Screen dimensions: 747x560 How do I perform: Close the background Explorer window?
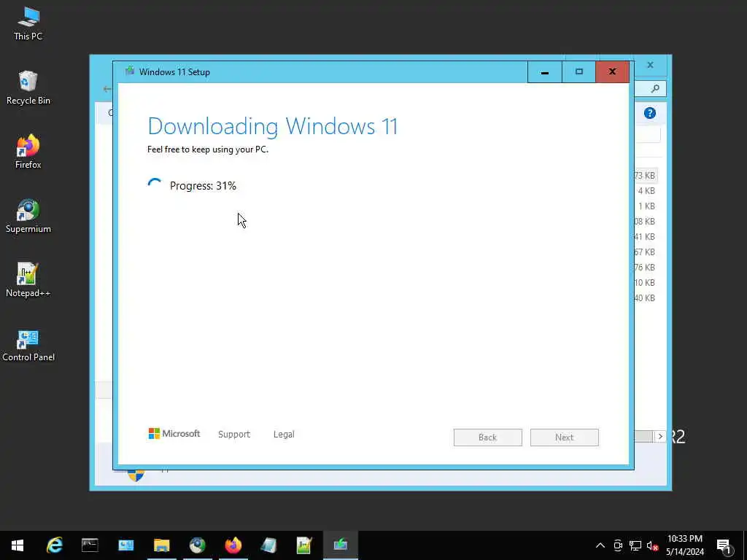click(650, 65)
